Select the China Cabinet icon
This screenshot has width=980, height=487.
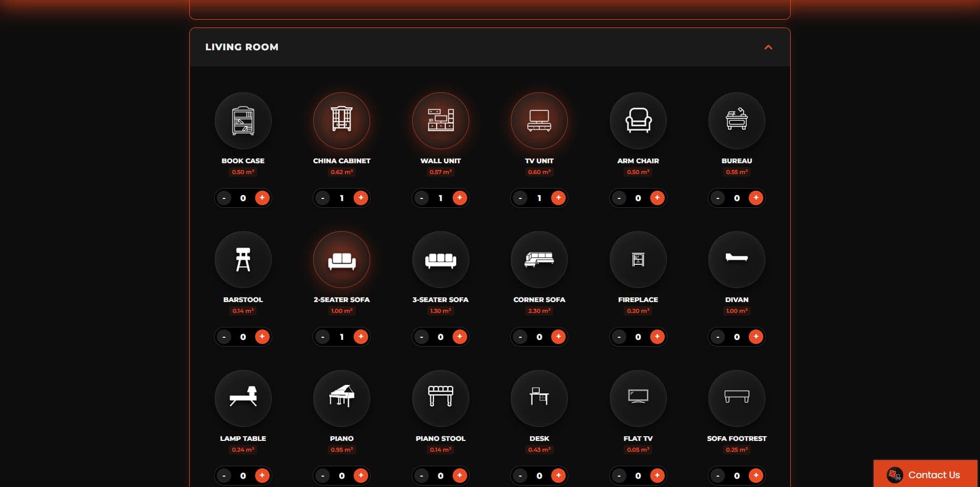pos(342,121)
